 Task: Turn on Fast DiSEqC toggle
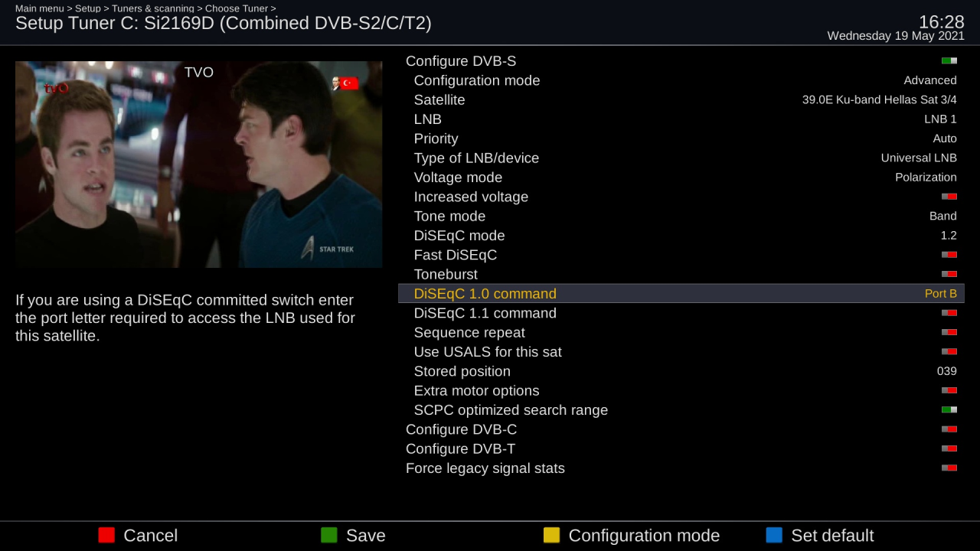(949, 255)
